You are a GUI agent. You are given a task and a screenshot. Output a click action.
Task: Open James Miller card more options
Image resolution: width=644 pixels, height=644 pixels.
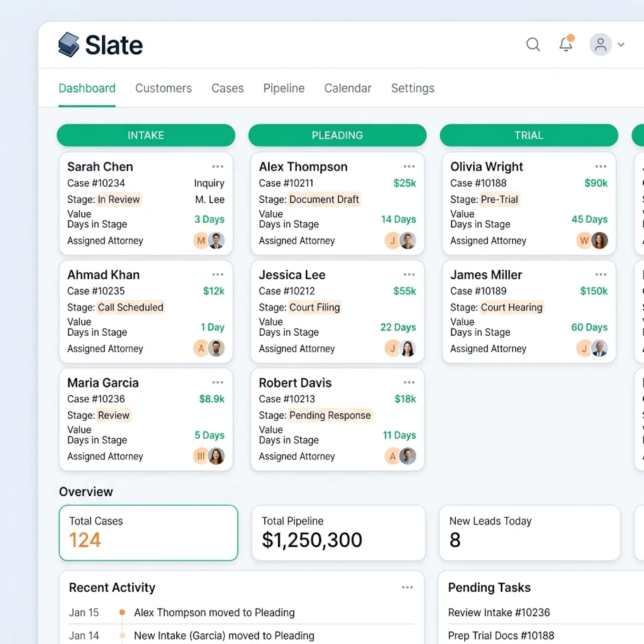pos(601,275)
